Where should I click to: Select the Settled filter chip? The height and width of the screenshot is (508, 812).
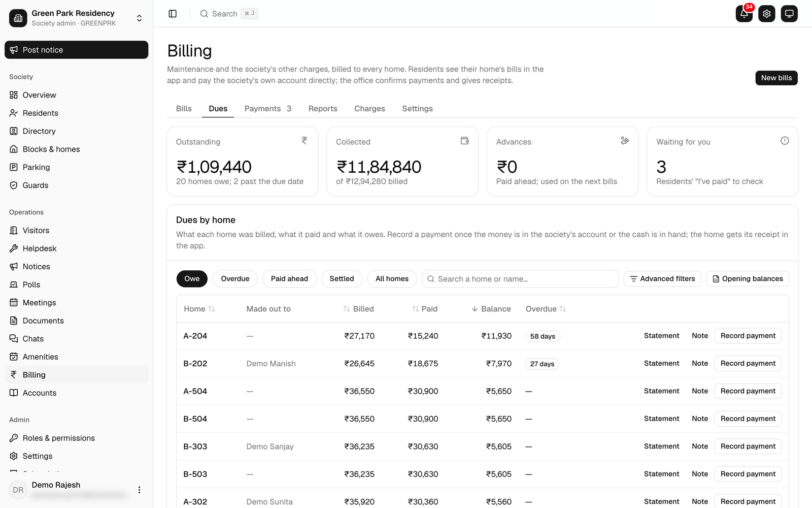coord(342,279)
